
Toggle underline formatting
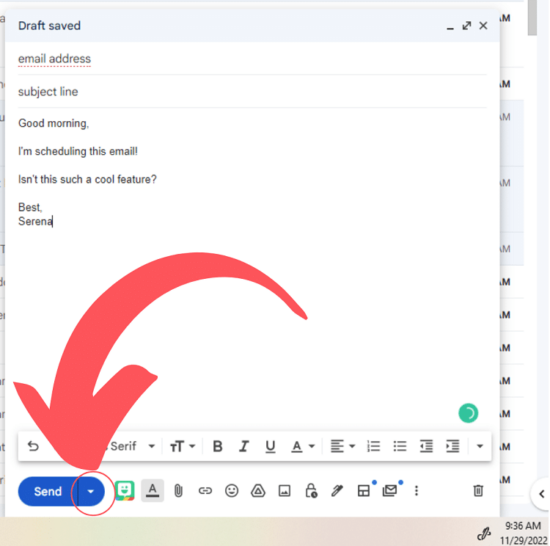(270, 446)
